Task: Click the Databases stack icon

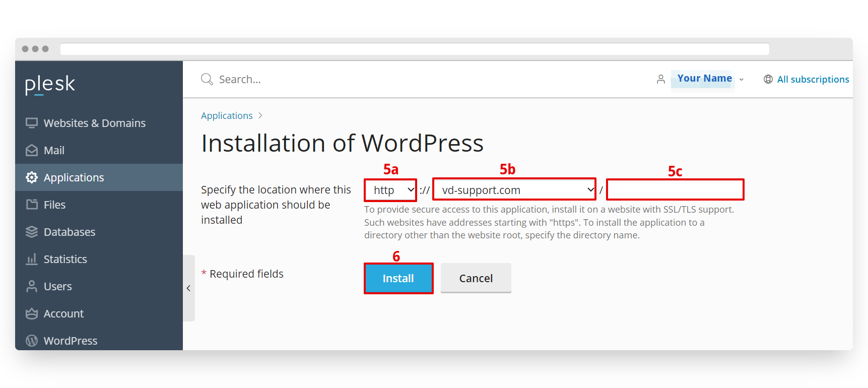Action: pyautogui.click(x=32, y=232)
